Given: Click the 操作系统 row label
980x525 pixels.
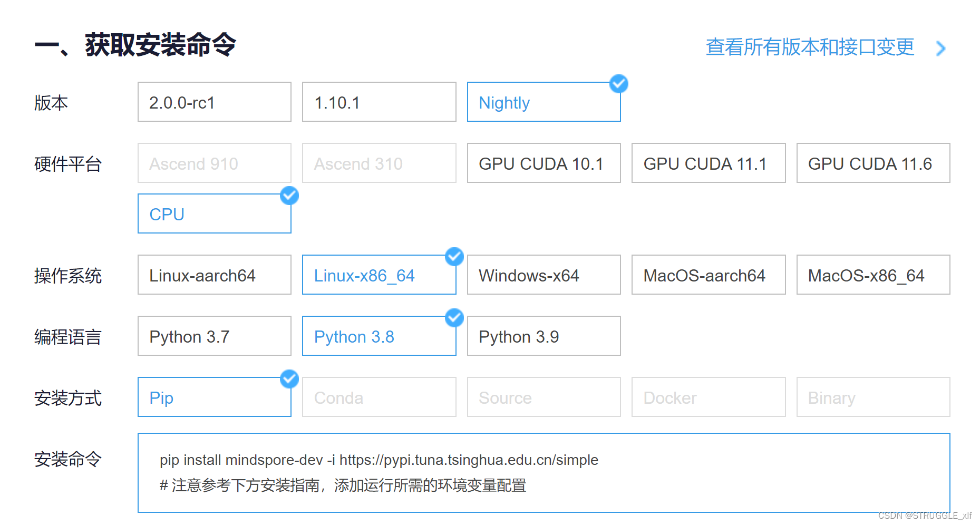Looking at the screenshot, I should pos(68,276).
